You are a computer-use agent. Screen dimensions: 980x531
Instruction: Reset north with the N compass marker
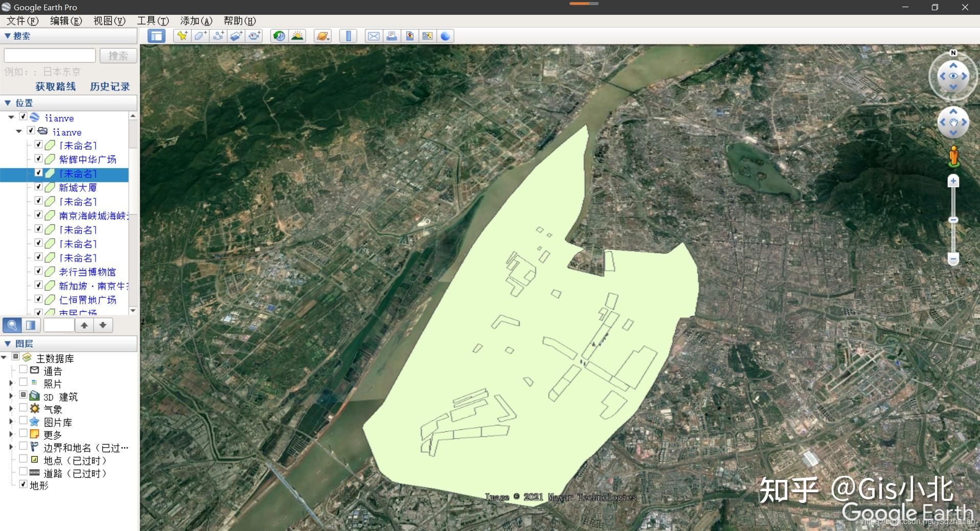coord(953,53)
